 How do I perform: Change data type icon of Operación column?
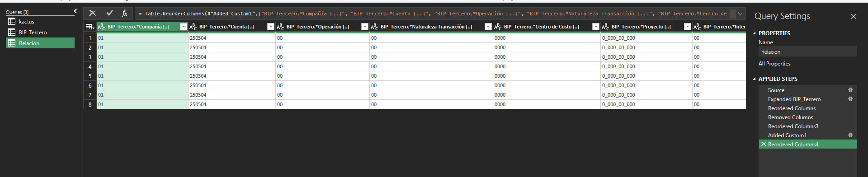[281, 27]
